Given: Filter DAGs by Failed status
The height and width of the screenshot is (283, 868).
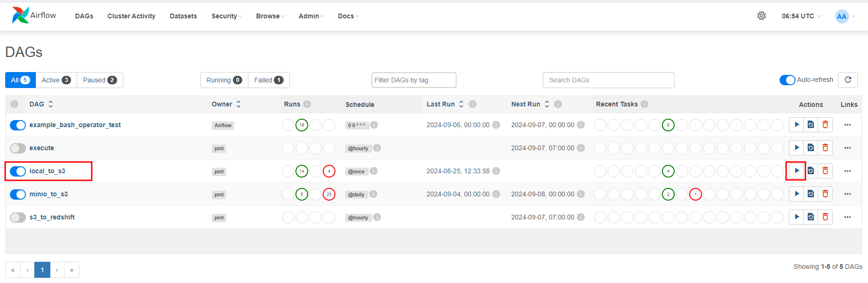Looking at the screenshot, I should coord(269,80).
